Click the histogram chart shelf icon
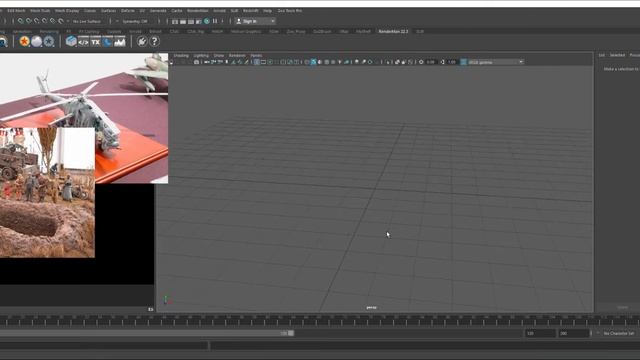 (x=120, y=41)
